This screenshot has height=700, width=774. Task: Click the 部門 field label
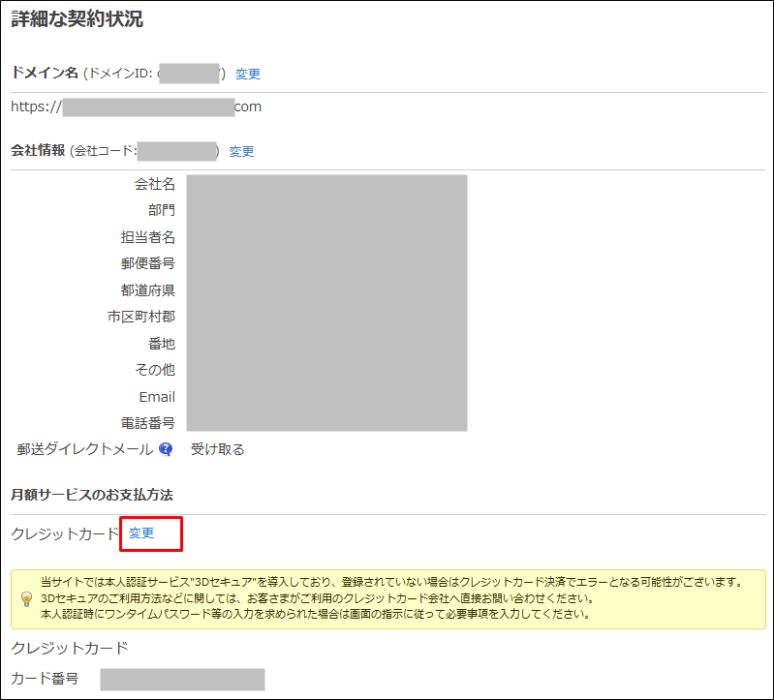point(162,210)
